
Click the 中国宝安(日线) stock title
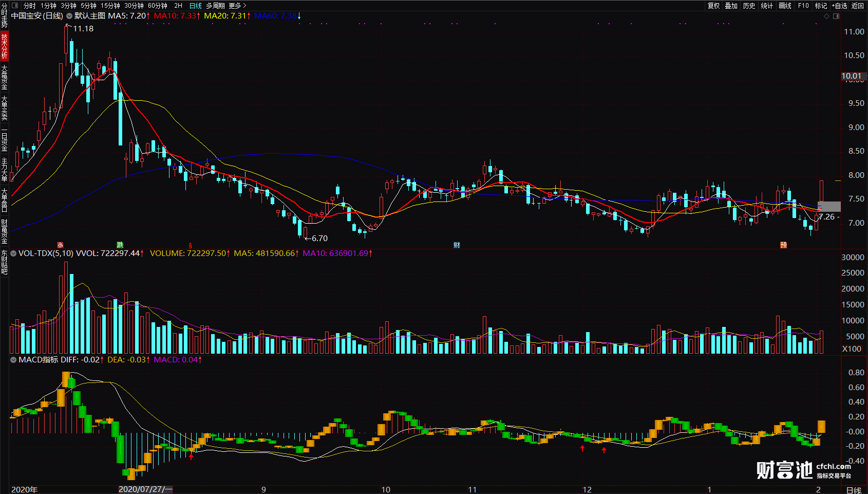tap(37, 16)
